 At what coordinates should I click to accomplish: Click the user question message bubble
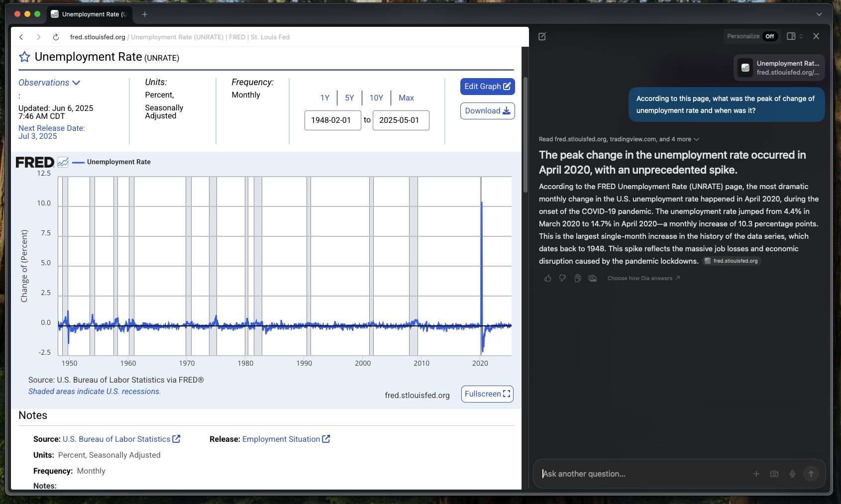pyautogui.click(x=727, y=104)
